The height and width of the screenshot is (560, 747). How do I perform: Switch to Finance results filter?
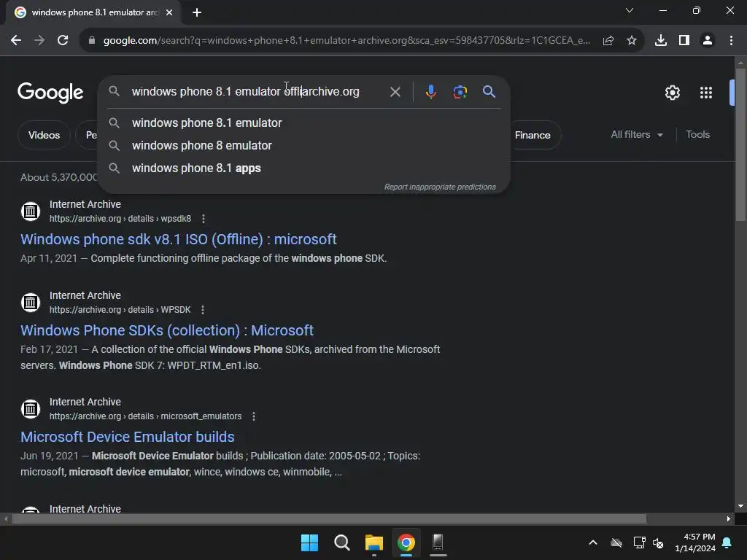[x=533, y=135]
